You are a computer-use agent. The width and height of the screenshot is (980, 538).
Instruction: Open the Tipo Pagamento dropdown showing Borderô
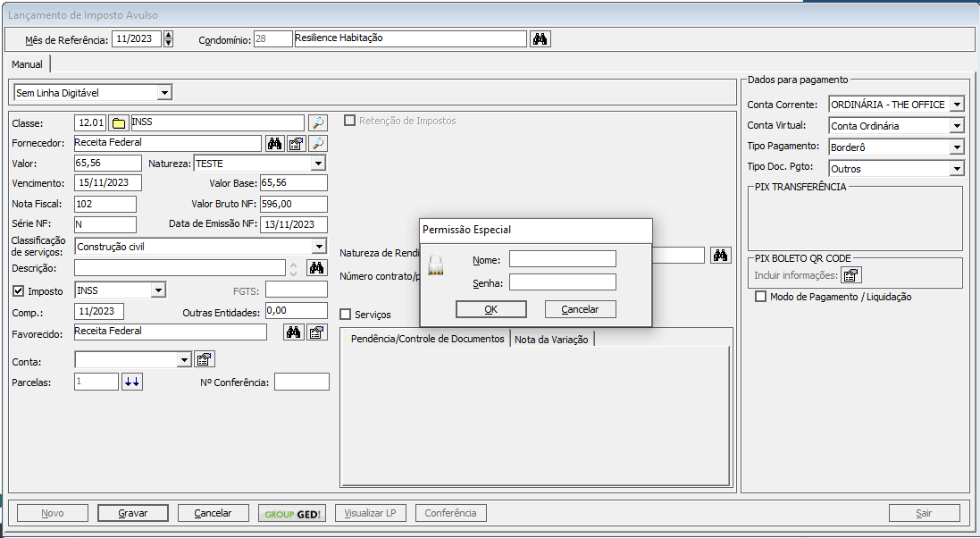click(x=957, y=147)
